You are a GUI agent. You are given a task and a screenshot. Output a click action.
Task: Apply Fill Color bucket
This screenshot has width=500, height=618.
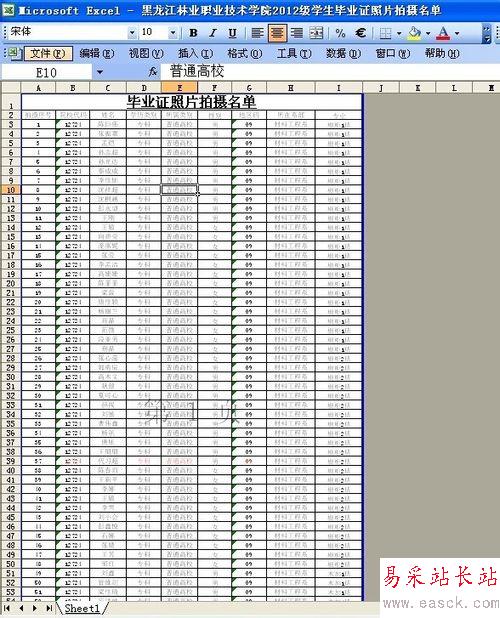(x=414, y=33)
